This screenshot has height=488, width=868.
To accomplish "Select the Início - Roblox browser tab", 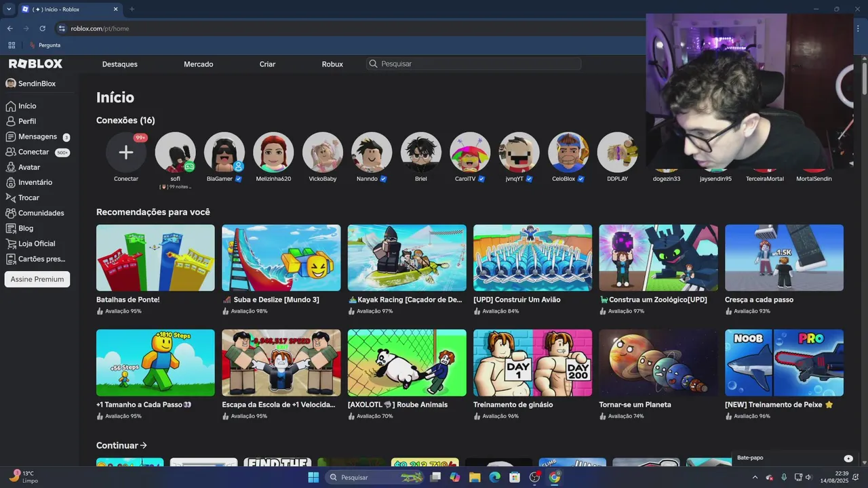I will tap(70, 9).
